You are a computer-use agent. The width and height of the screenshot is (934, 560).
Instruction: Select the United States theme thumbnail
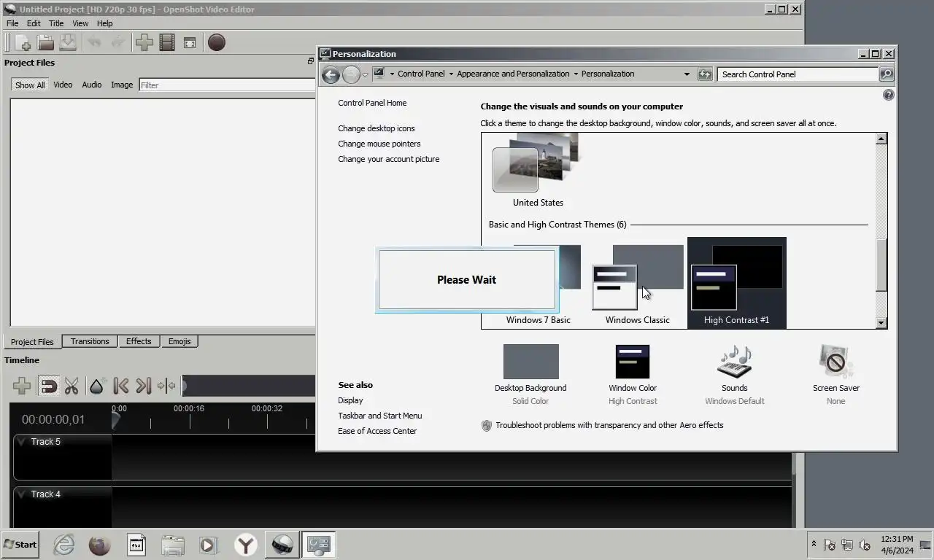(537, 171)
